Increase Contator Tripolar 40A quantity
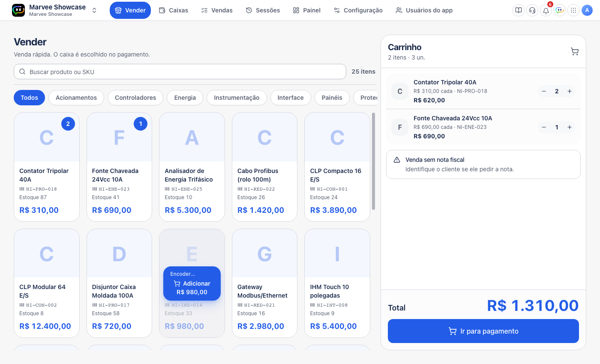 pyautogui.click(x=570, y=91)
